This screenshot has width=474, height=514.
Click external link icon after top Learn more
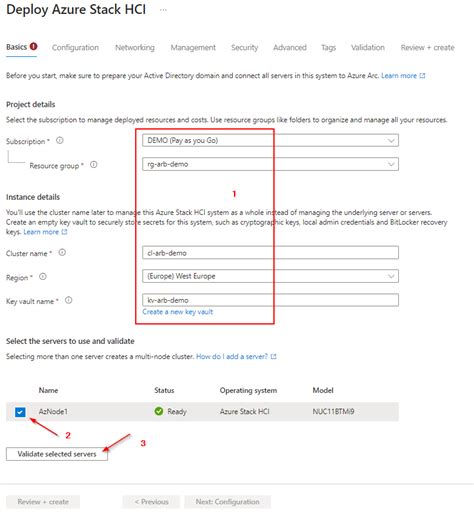point(422,76)
